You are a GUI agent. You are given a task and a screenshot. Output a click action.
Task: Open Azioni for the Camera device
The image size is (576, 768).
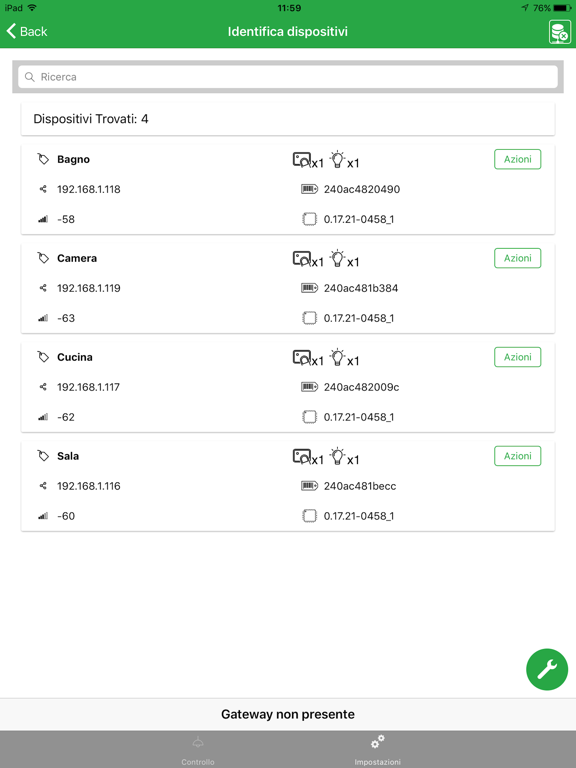pos(517,258)
